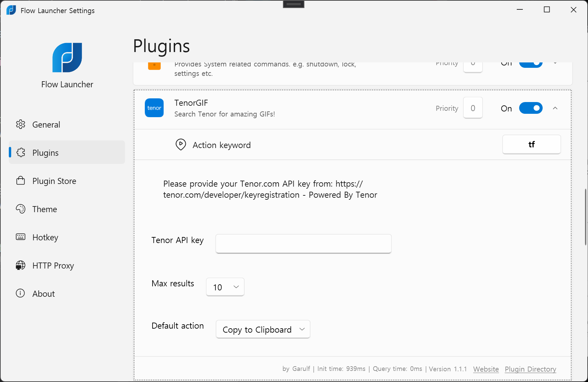The width and height of the screenshot is (588, 382).
Task: Click the Plugins puzzle icon
Action: coord(20,152)
